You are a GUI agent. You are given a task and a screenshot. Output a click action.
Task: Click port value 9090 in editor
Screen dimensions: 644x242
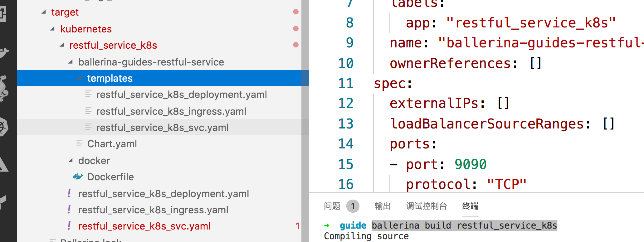470,164
